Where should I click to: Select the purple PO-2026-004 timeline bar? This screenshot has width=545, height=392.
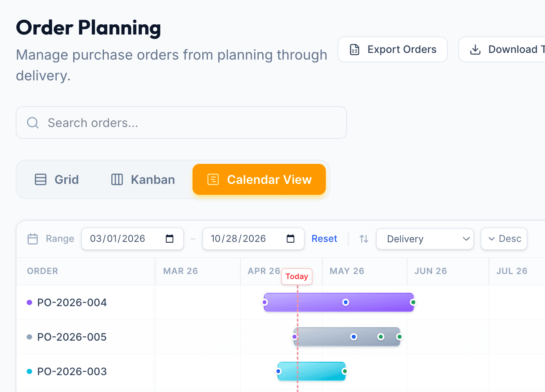[x=339, y=302]
